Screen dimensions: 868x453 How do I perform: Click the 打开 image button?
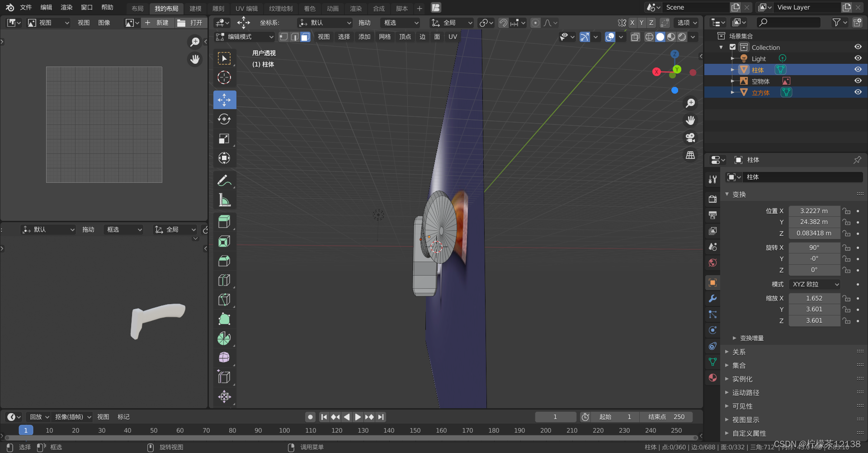pyautogui.click(x=191, y=23)
